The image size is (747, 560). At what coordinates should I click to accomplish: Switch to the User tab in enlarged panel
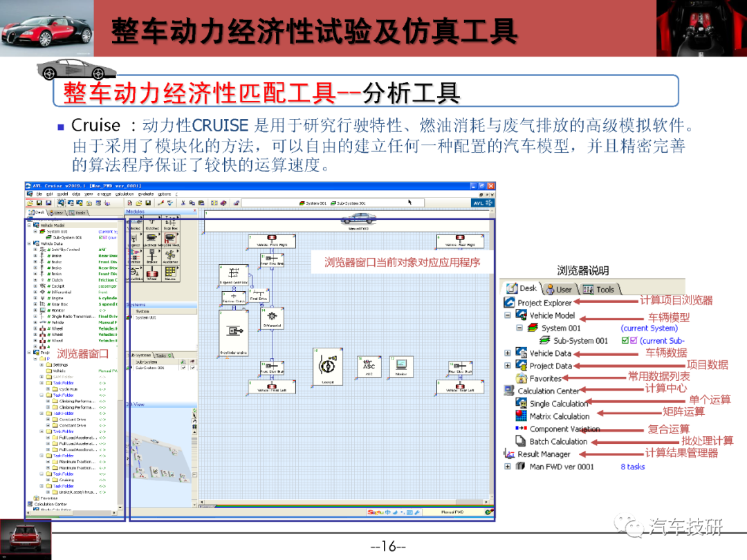[x=560, y=289]
